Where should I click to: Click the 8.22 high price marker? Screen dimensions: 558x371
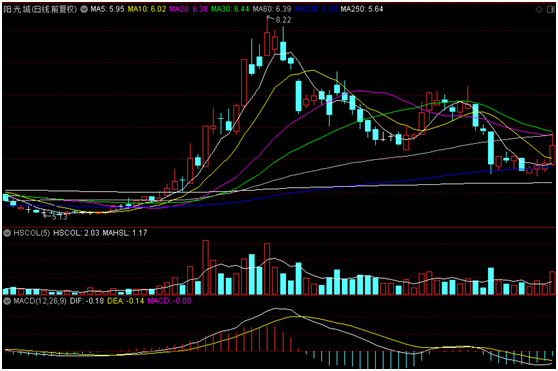click(283, 20)
